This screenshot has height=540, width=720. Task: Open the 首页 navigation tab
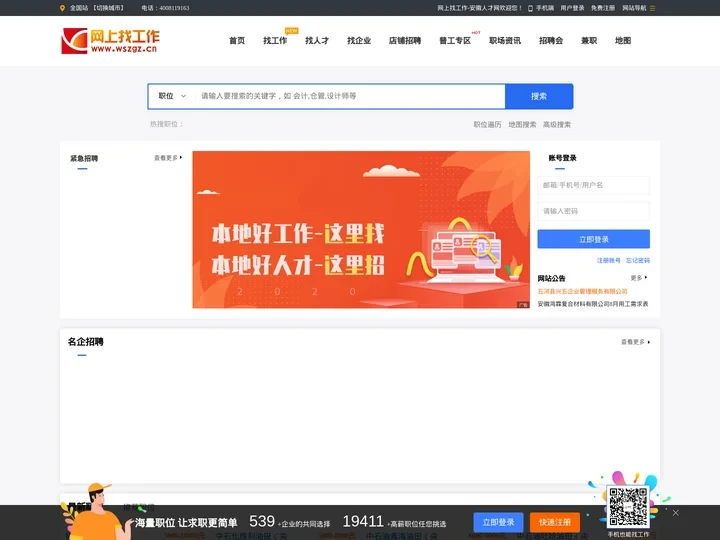coord(237,40)
